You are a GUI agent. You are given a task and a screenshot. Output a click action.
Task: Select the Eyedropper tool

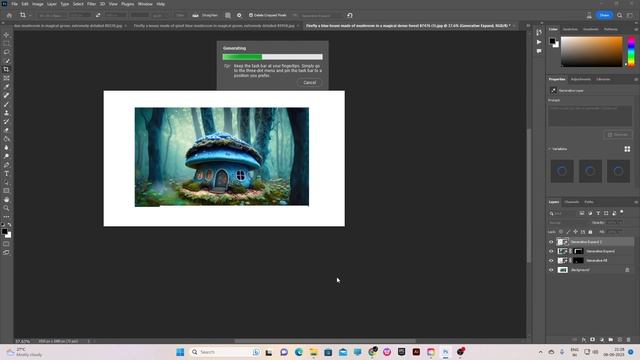point(6,87)
